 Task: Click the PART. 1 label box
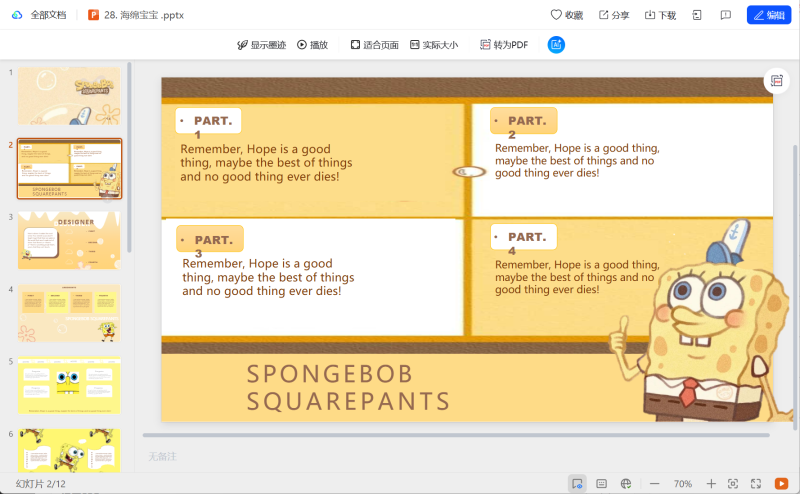208,121
